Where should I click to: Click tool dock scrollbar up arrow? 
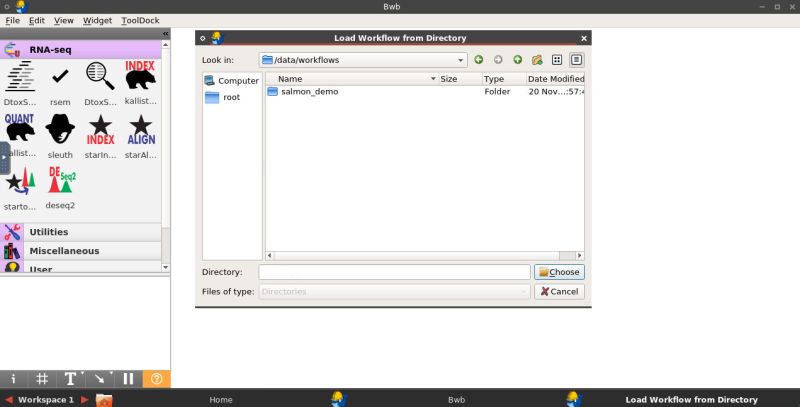tap(165, 45)
